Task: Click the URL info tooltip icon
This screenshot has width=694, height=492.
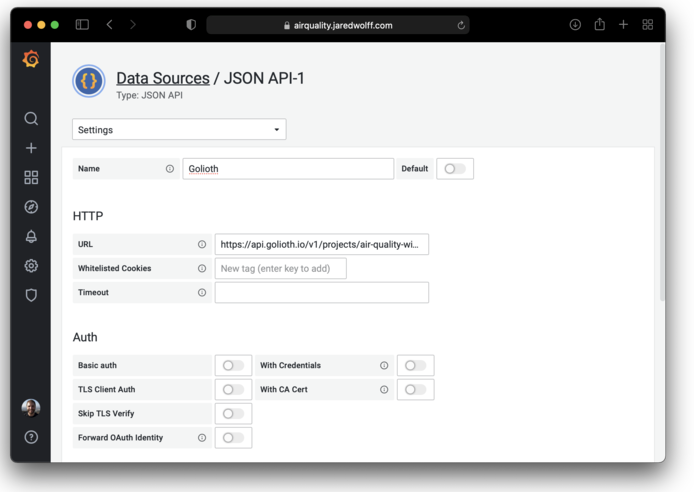Action: pyautogui.click(x=202, y=244)
